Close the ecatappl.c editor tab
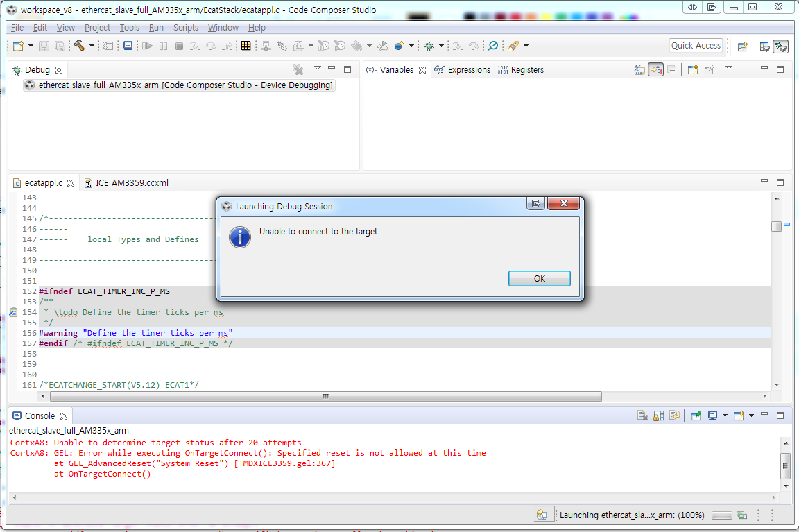Image resolution: width=799 pixels, height=532 pixels. (x=71, y=183)
